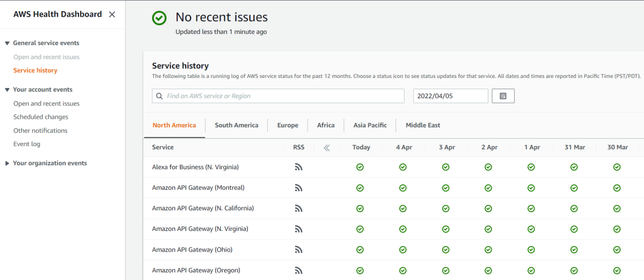644x280 pixels.
Task: Click the Service history heading
Action: (x=180, y=66)
